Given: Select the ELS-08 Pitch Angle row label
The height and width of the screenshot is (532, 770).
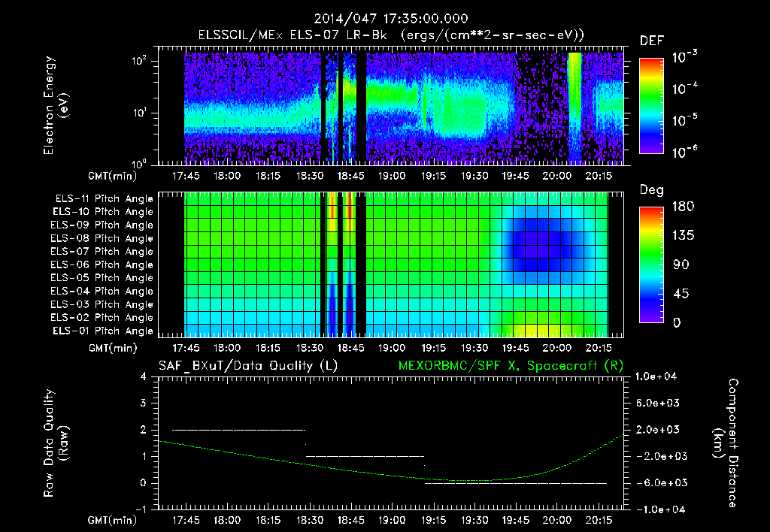Looking at the screenshot, I should coord(102,238).
